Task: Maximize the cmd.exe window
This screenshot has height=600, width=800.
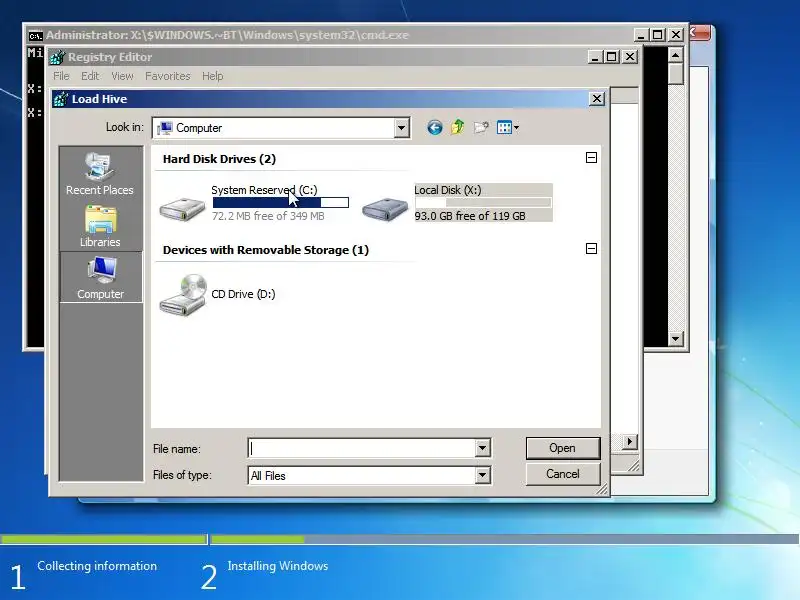Action: pyautogui.click(x=658, y=35)
